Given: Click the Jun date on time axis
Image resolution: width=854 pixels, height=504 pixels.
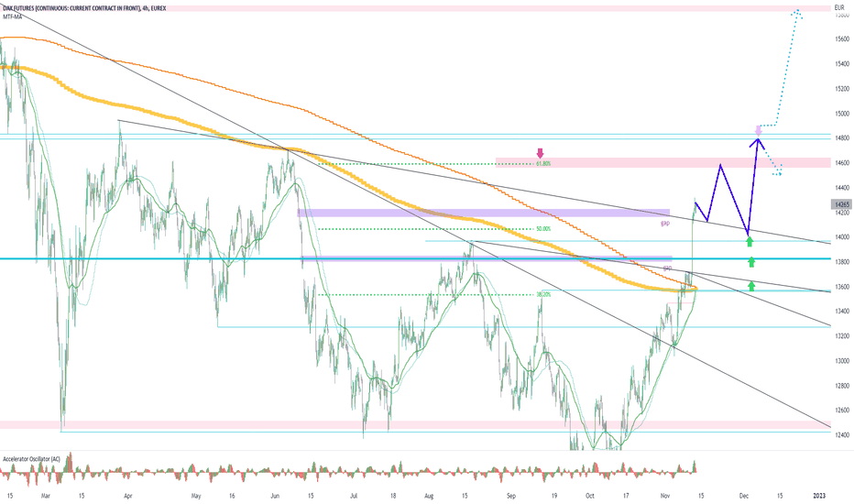Looking at the screenshot, I should (275, 496).
